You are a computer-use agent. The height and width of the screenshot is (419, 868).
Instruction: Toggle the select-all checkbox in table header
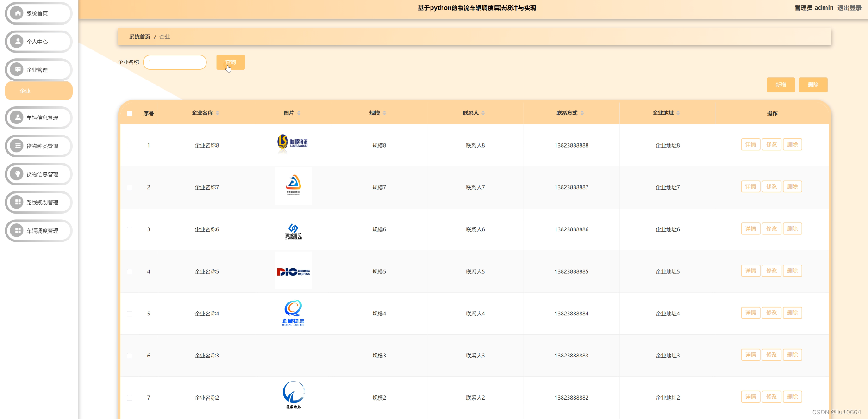130,113
